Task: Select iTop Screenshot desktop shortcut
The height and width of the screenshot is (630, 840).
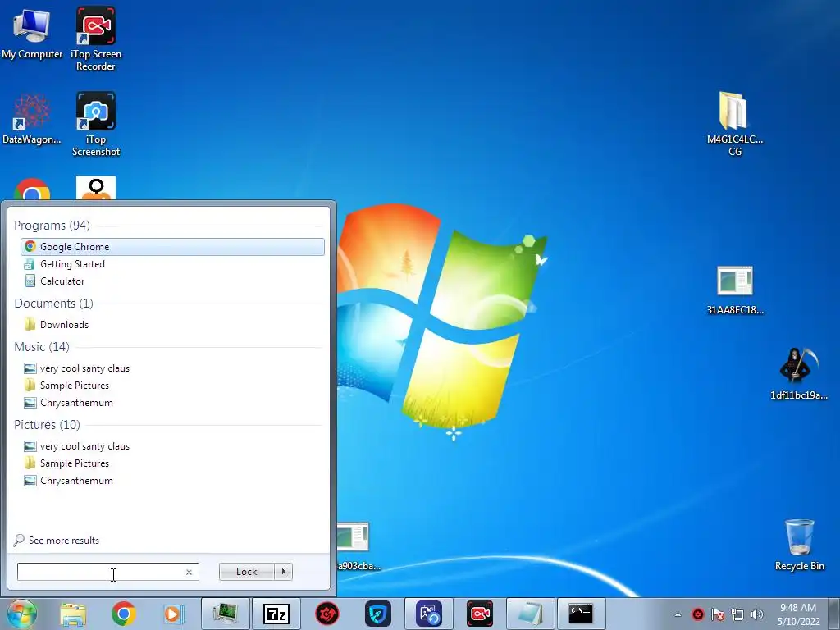Action: [96, 125]
